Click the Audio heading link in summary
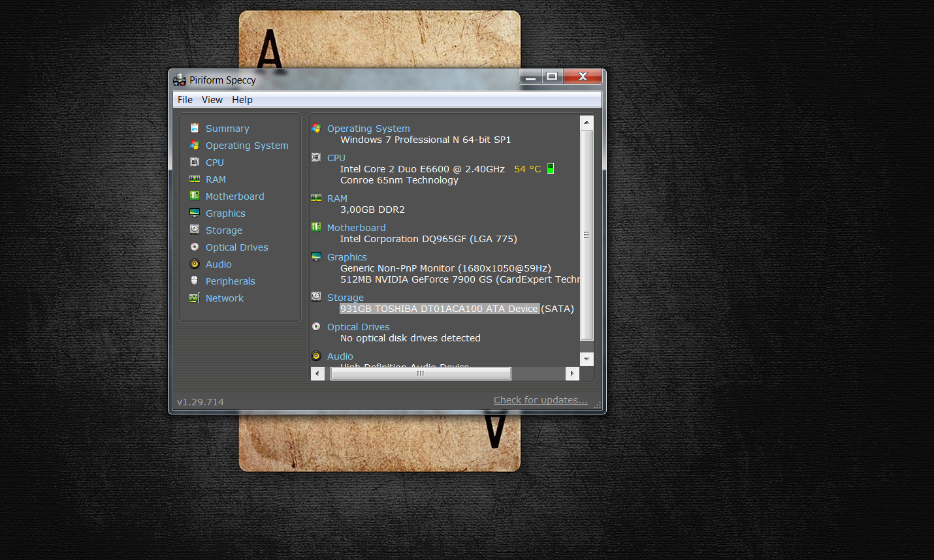The image size is (934, 560). coord(340,356)
